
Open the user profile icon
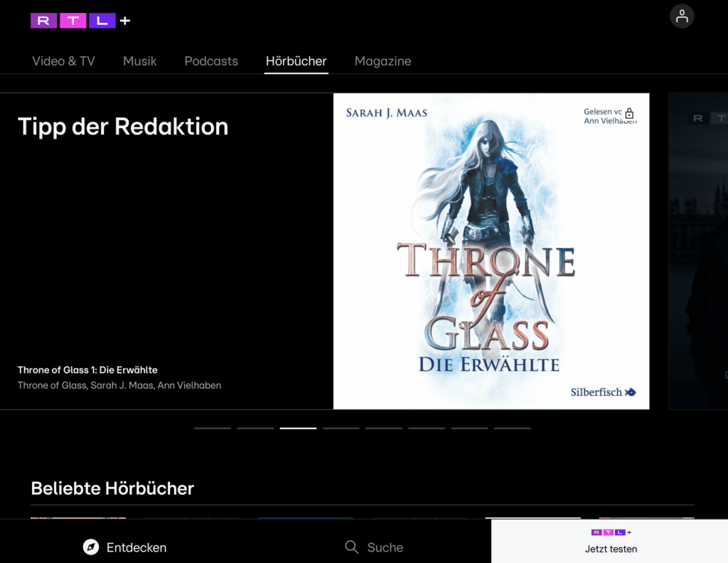(x=682, y=16)
